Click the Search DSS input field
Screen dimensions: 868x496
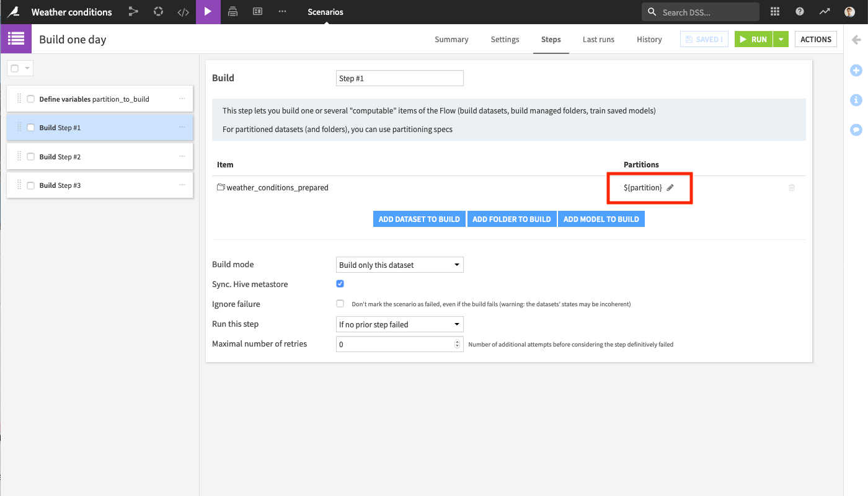[707, 12]
